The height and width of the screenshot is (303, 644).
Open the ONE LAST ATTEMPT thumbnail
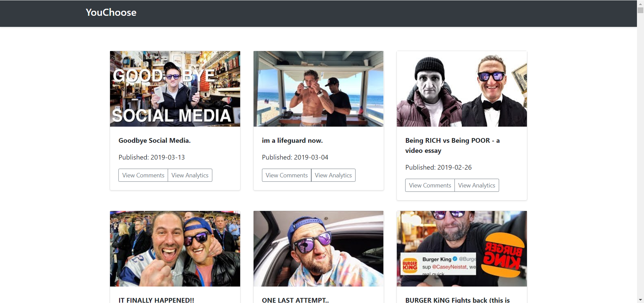[318, 249]
